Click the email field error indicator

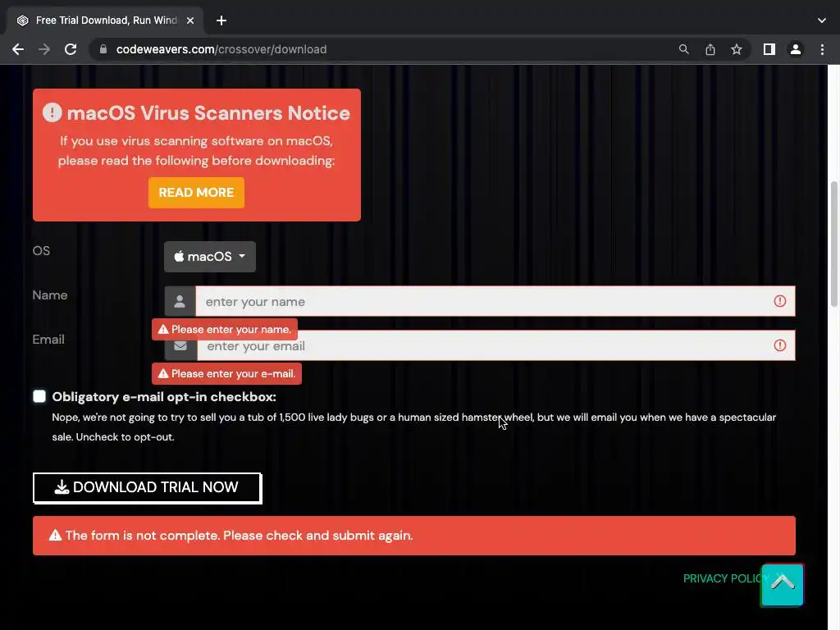tap(780, 345)
